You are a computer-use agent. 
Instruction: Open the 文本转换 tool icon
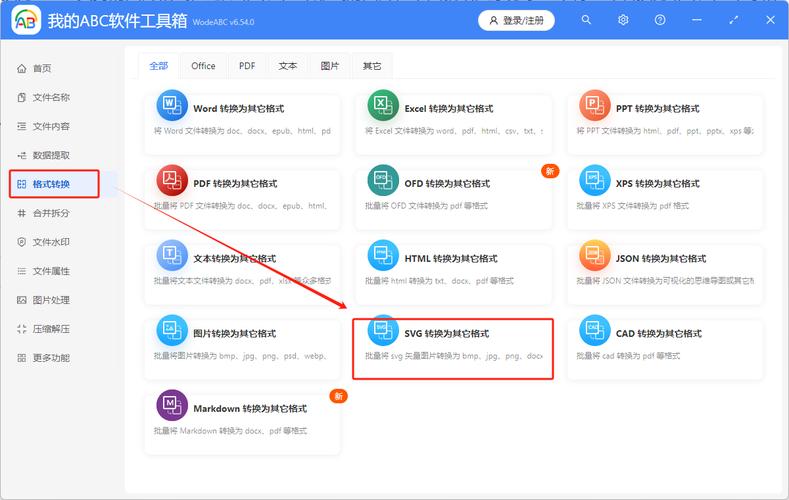[172, 255]
